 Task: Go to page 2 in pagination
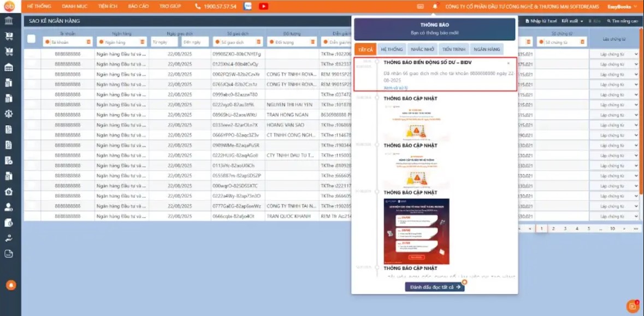pos(553,229)
